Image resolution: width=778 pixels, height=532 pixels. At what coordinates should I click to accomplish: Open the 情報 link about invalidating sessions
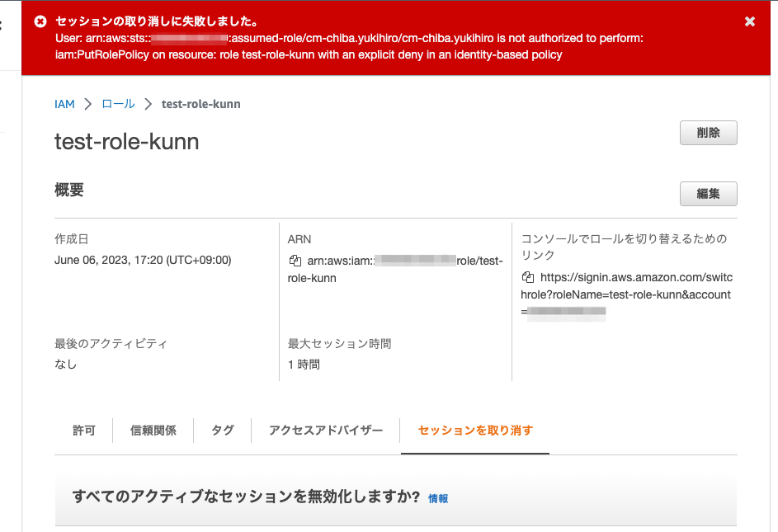pos(438,498)
